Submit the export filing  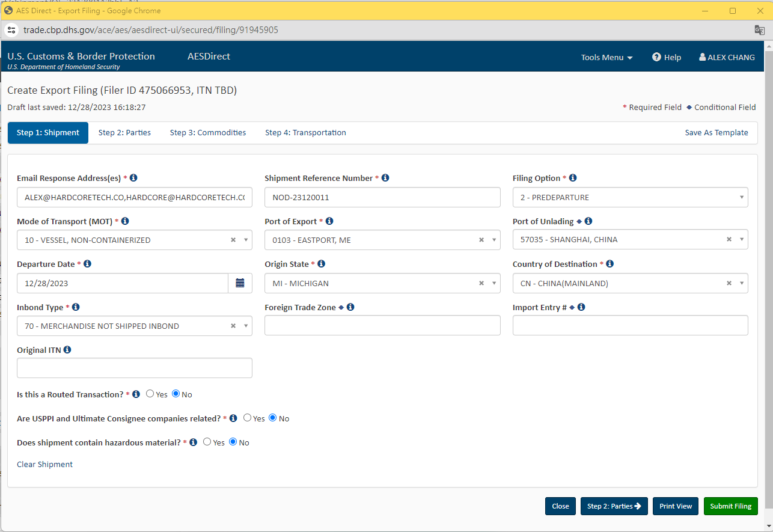coord(730,506)
